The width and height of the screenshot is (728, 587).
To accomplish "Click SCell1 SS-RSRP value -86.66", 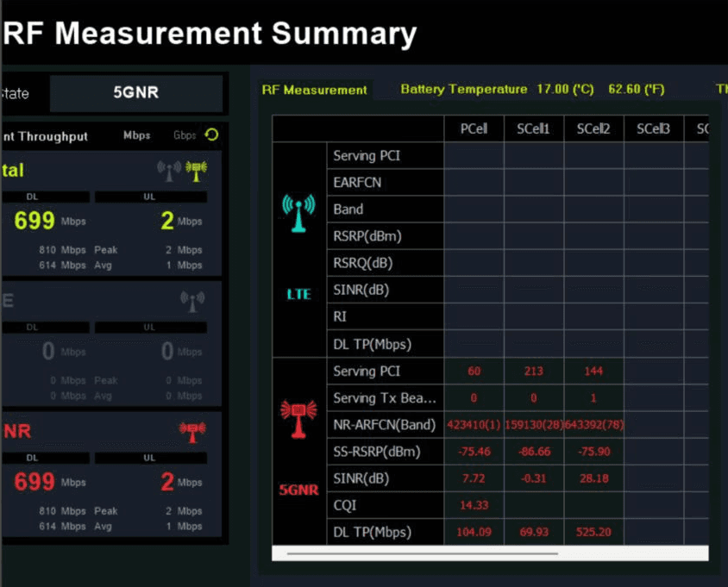I will pyautogui.click(x=534, y=452).
